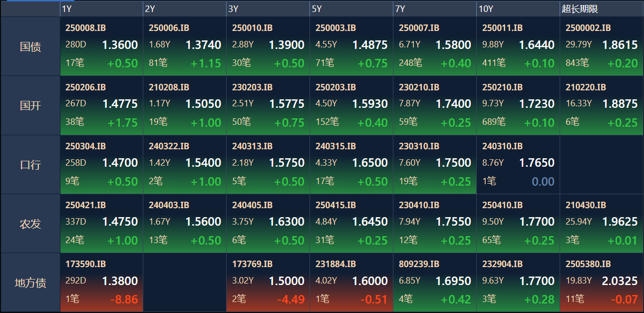Select the 1.7650 yield of 240310.IB
The image size is (644, 313).
tap(537, 163)
